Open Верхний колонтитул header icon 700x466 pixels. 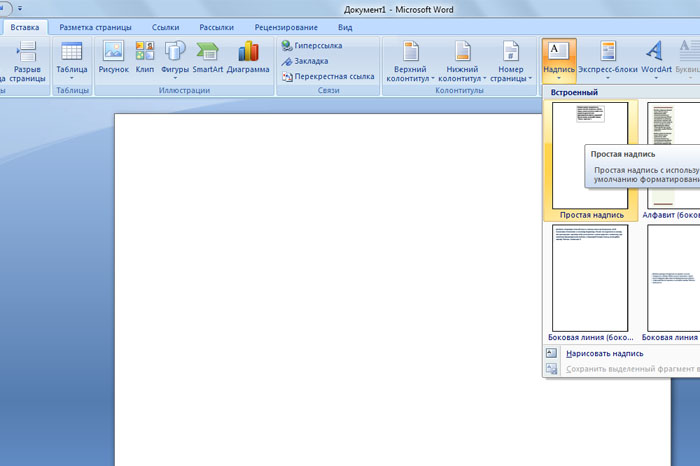pyautogui.click(x=411, y=51)
